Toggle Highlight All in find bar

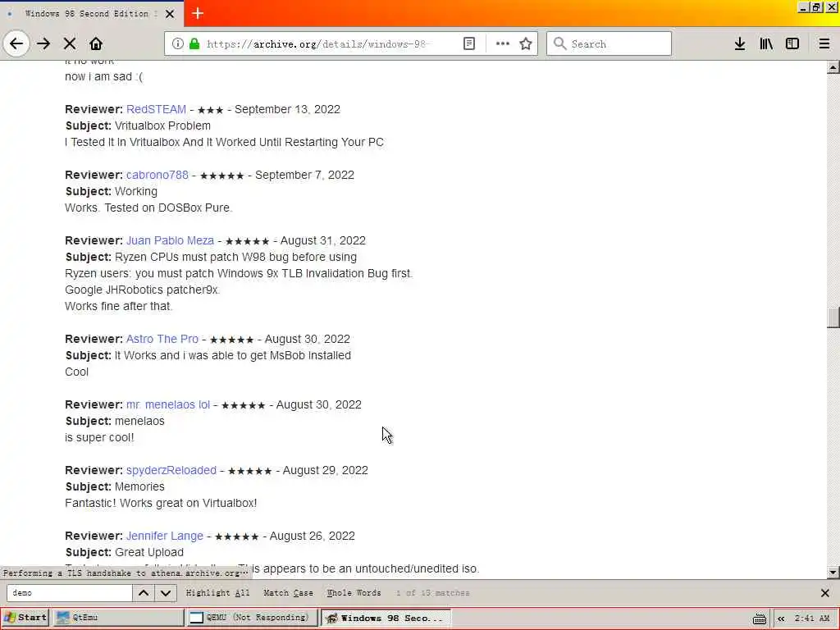[x=218, y=593]
